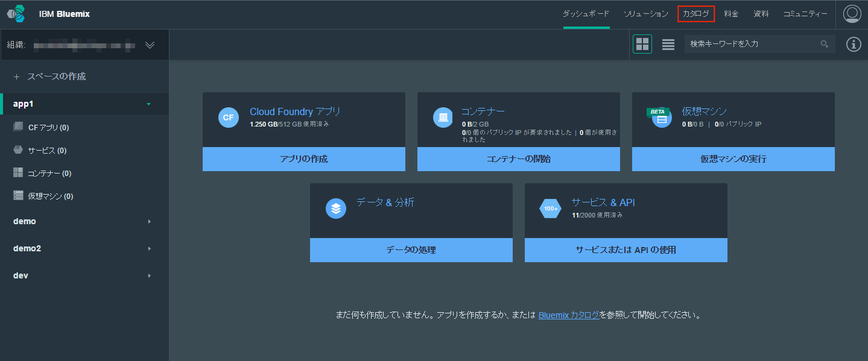This screenshot has height=361, width=868.
Task: Click the search magnifier icon
Action: (825, 44)
